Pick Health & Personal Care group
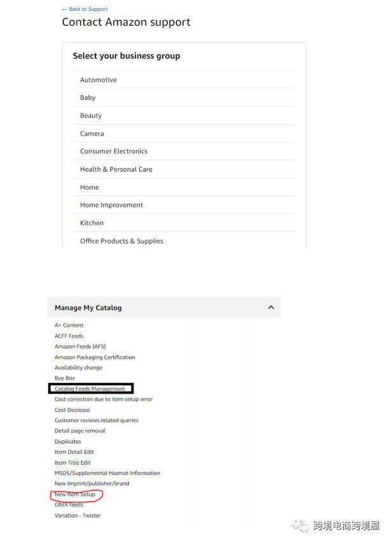392x543 pixels. coord(184,169)
